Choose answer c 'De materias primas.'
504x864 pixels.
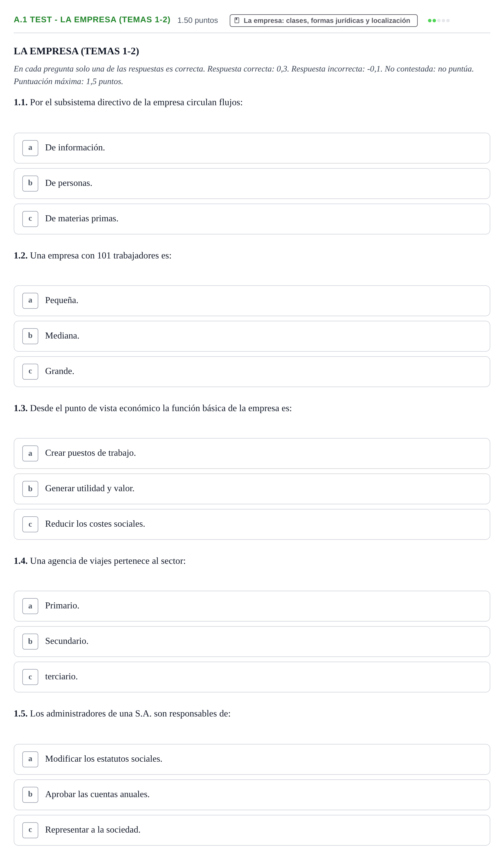pos(252,219)
